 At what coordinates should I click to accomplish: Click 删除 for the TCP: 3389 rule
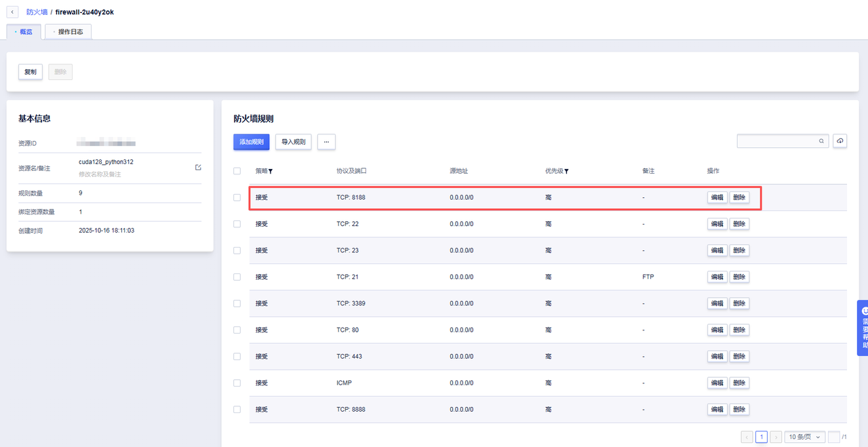point(739,303)
